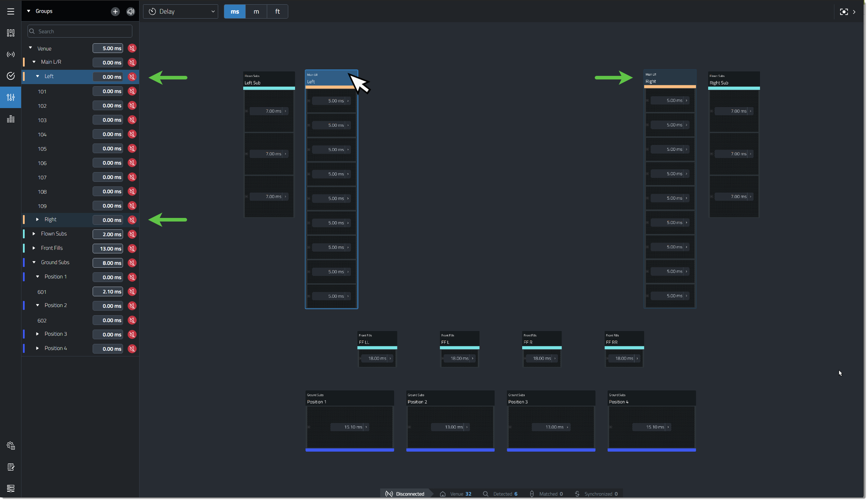The image size is (868, 501).
Task: Select the FF RR front fill block
Action: pos(624,349)
